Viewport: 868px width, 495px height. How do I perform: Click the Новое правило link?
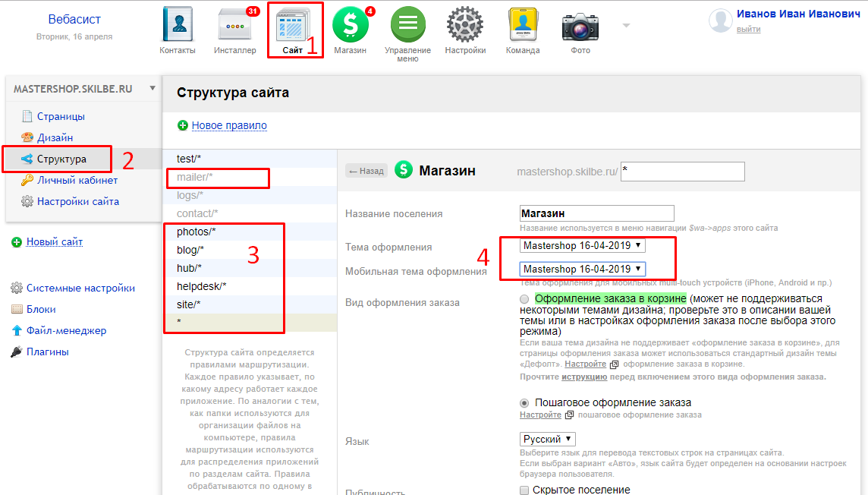(x=228, y=125)
